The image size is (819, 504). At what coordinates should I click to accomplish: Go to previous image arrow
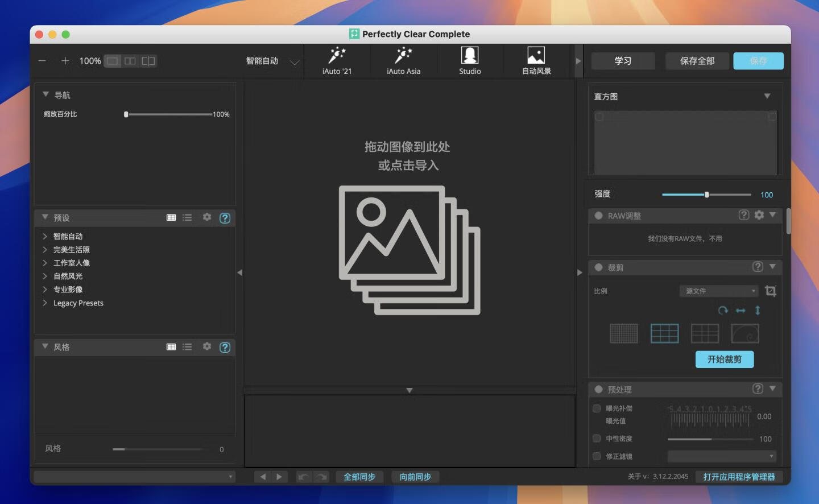click(x=263, y=477)
